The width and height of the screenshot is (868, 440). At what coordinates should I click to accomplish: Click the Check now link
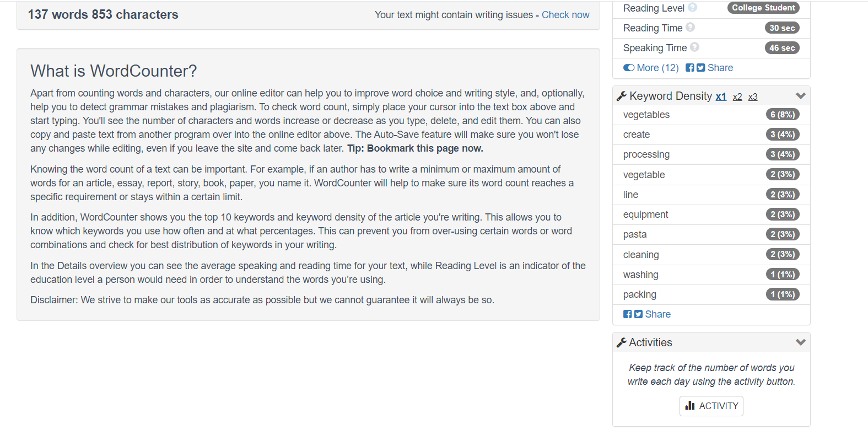[565, 15]
